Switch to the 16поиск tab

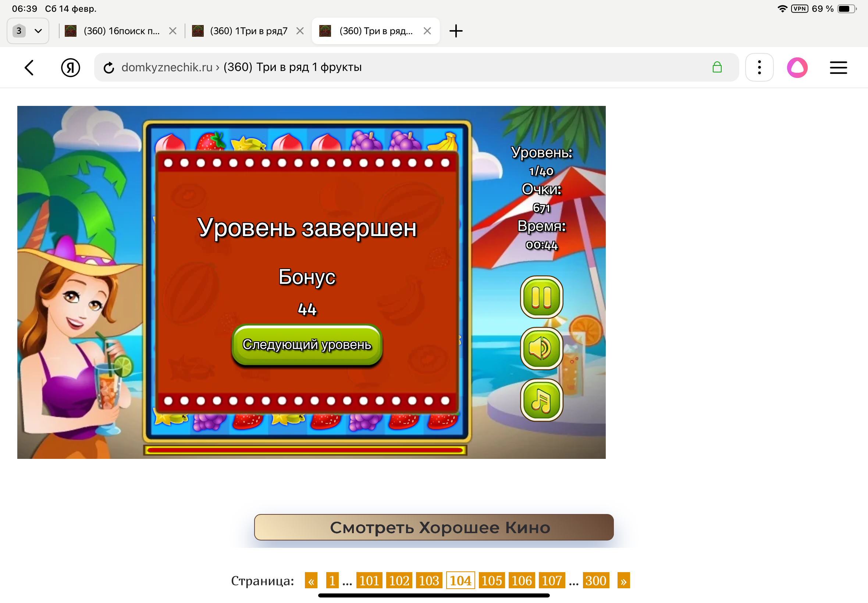click(121, 31)
